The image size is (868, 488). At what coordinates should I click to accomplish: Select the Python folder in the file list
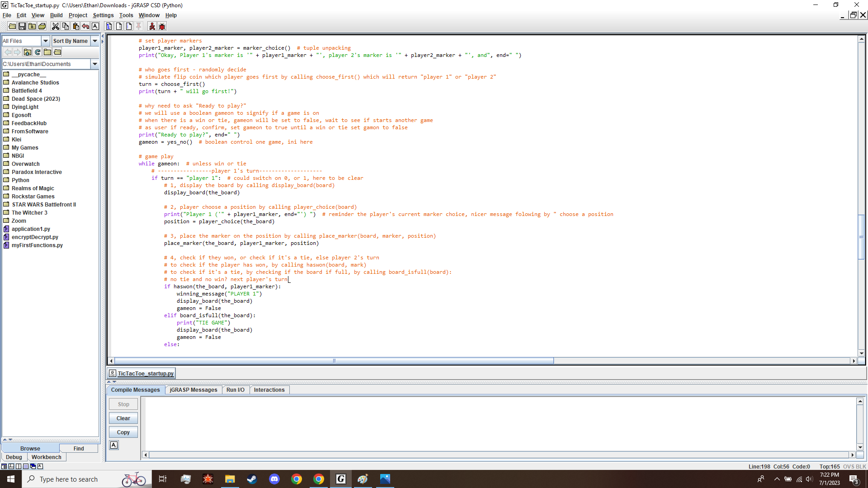20,180
